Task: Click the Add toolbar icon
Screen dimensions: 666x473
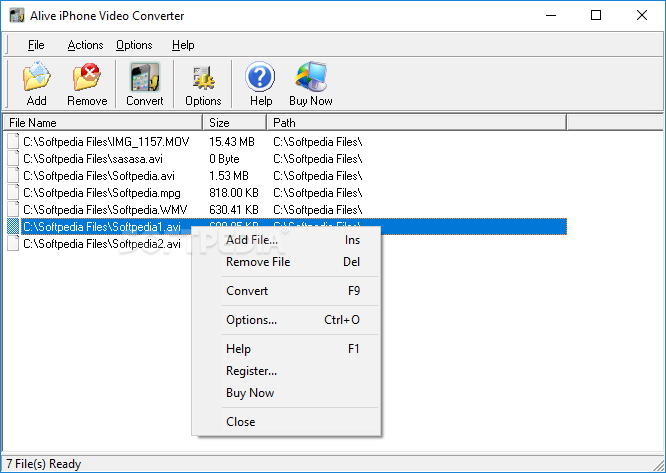Action: 37,84
